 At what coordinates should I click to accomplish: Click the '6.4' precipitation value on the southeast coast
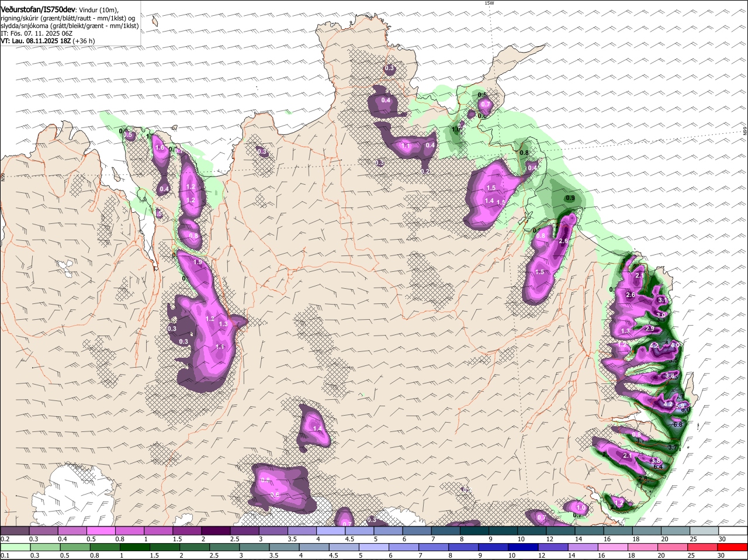pyautogui.click(x=657, y=466)
